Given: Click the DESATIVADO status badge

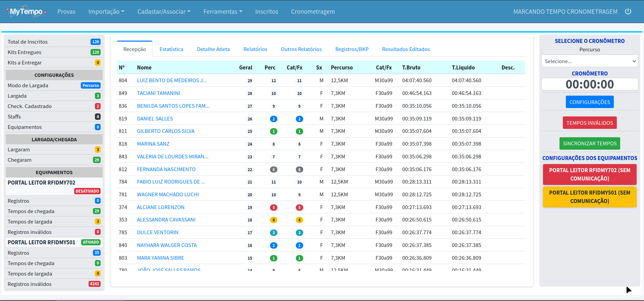Looking at the screenshot, I should coord(87,191).
